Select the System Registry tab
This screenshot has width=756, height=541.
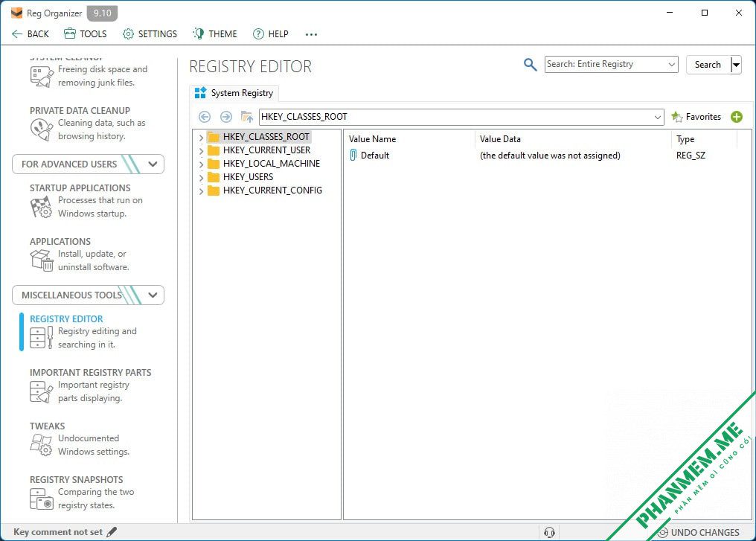(234, 93)
